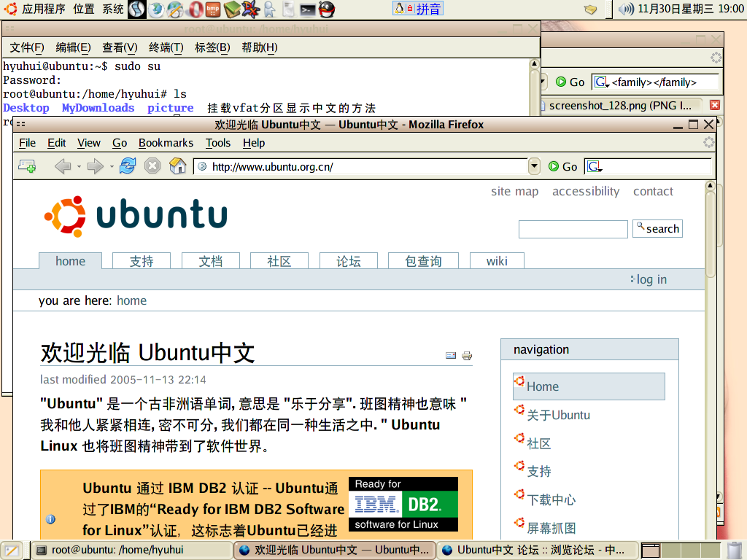Image resolution: width=747 pixels, height=560 pixels.
Task: Click the send-page envelope icon
Action: 451,355
